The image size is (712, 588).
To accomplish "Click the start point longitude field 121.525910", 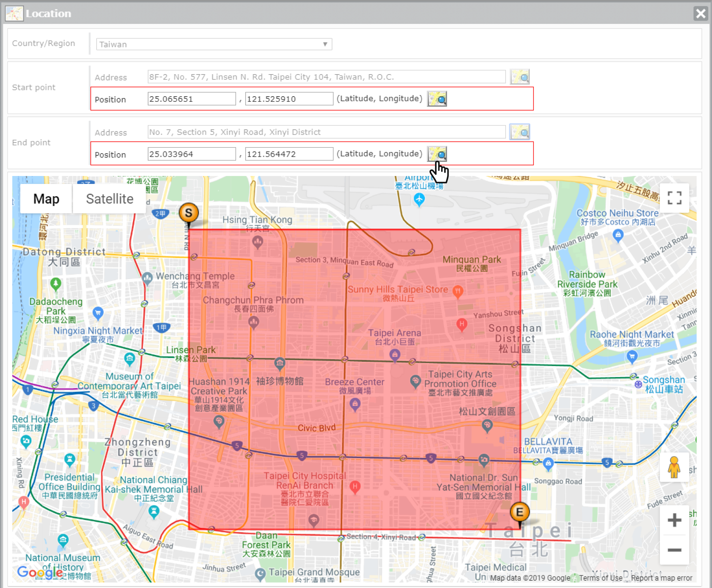I will coord(289,99).
